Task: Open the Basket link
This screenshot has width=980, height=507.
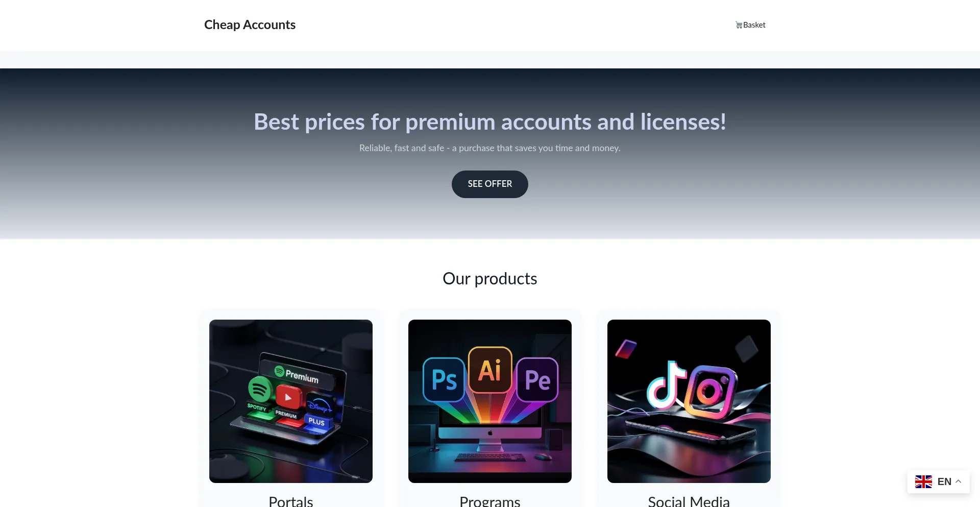Action: [750, 25]
